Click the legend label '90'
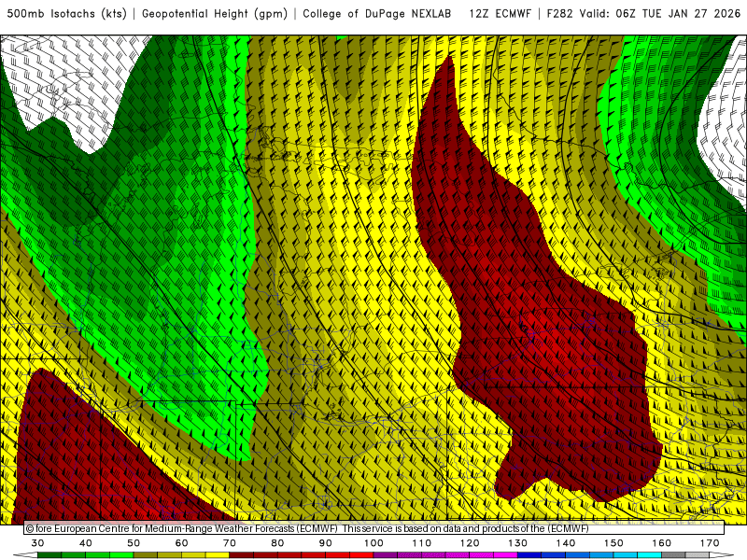 (x=326, y=543)
